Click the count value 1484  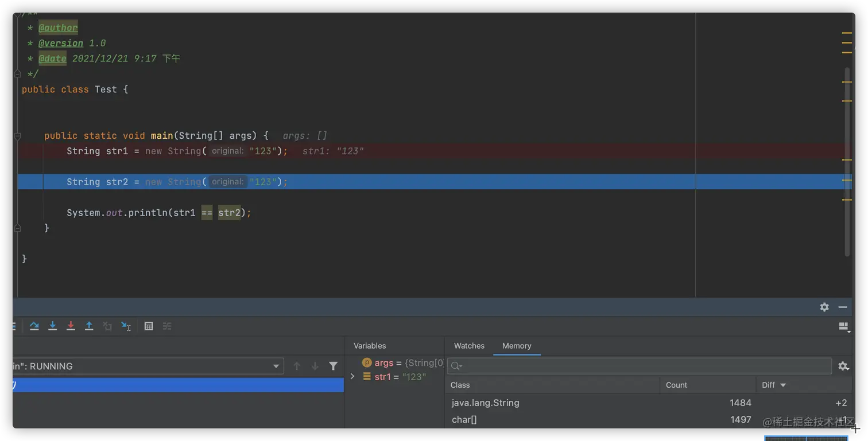click(x=741, y=403)
